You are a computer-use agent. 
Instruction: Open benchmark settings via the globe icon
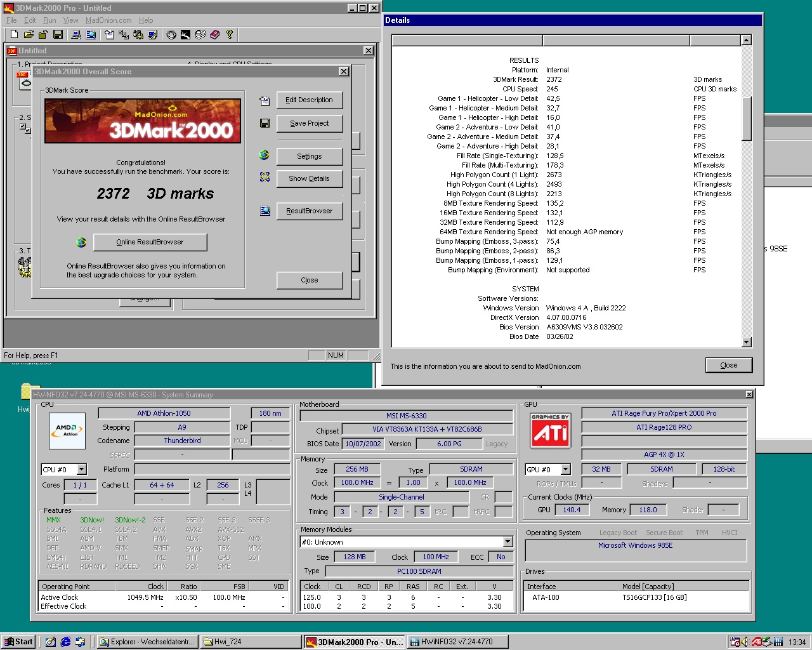265,156
